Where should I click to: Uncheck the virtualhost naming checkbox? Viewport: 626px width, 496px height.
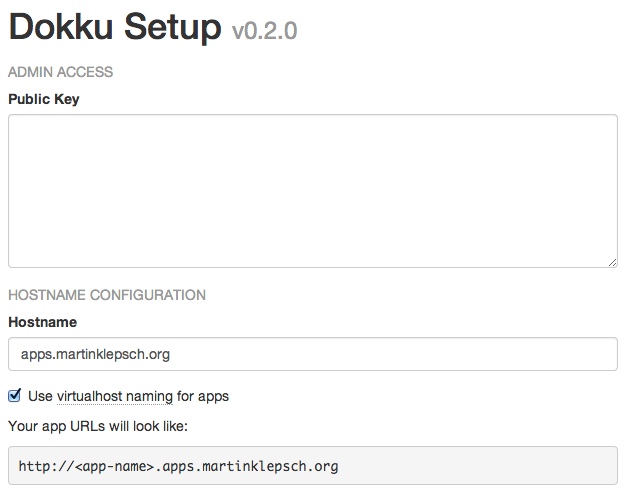click(x=14, y=395)
